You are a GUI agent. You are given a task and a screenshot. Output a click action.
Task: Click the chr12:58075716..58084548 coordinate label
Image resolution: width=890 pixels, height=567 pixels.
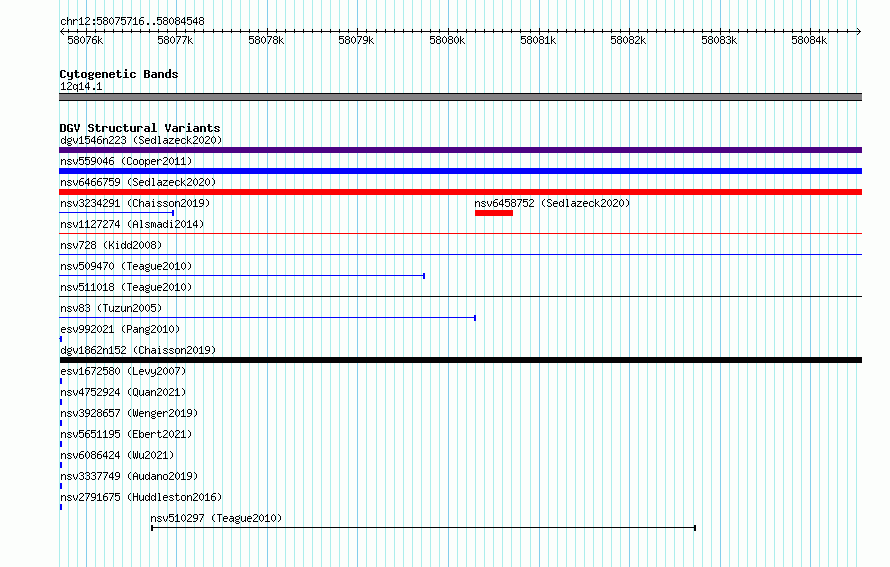pyautogui.click(x=132, y=21)
